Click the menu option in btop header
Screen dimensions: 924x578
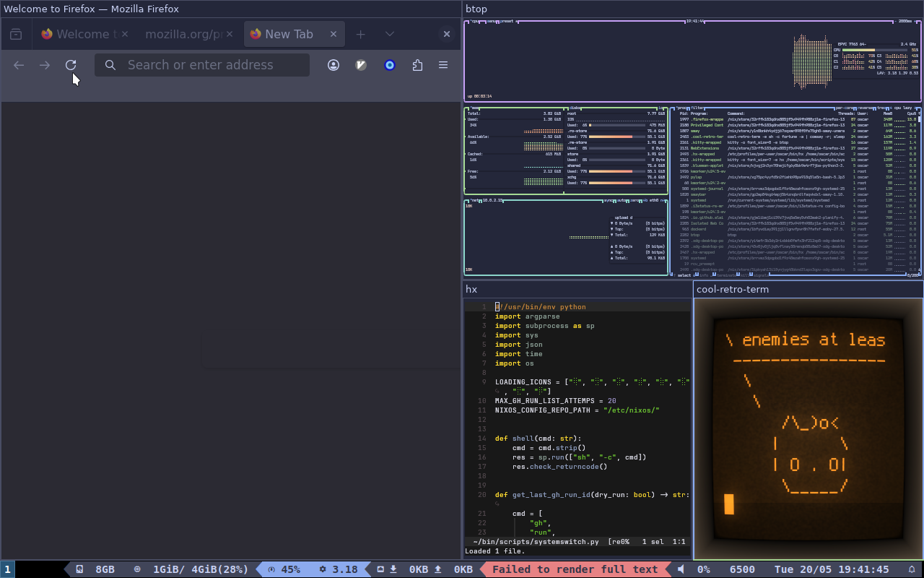(492, 22)
